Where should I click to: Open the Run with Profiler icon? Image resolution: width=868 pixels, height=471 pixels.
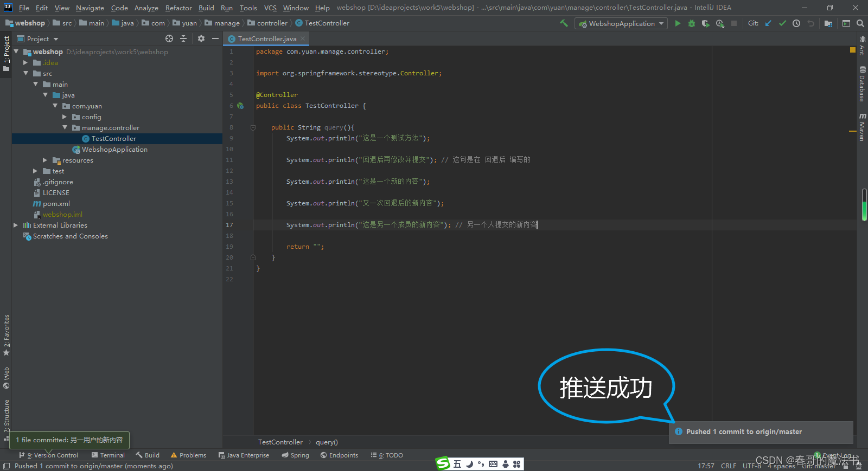pos(720,23)
